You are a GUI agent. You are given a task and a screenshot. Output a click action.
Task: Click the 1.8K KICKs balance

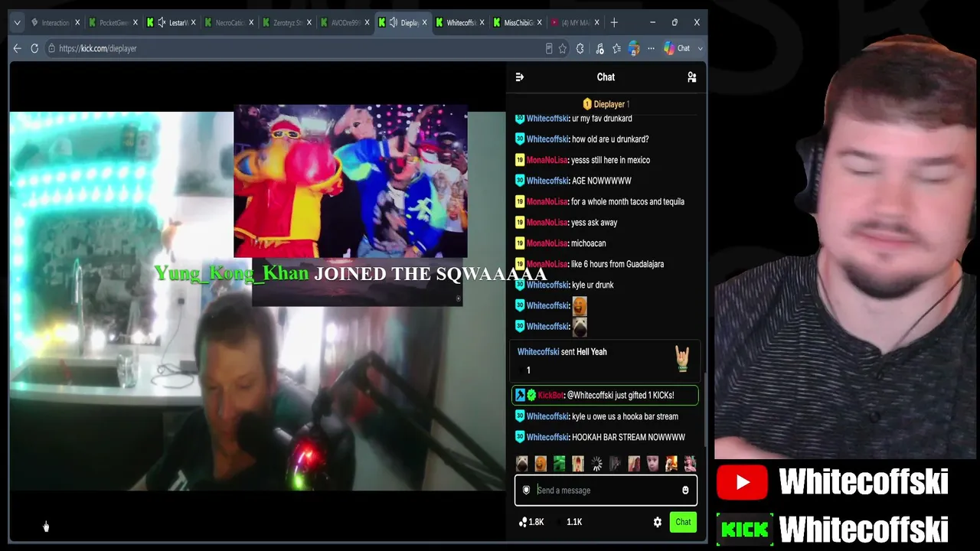tap(531, 522)
